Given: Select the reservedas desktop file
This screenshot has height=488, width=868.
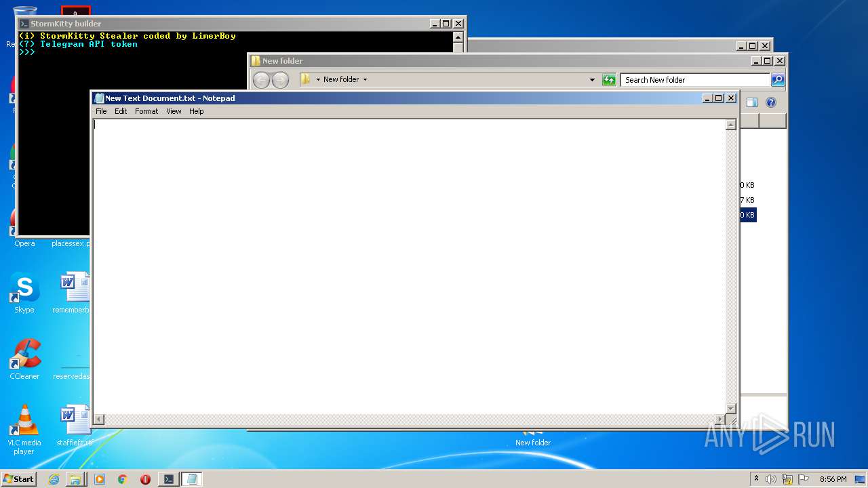Looking at the screenshot, I should point(72,376).
